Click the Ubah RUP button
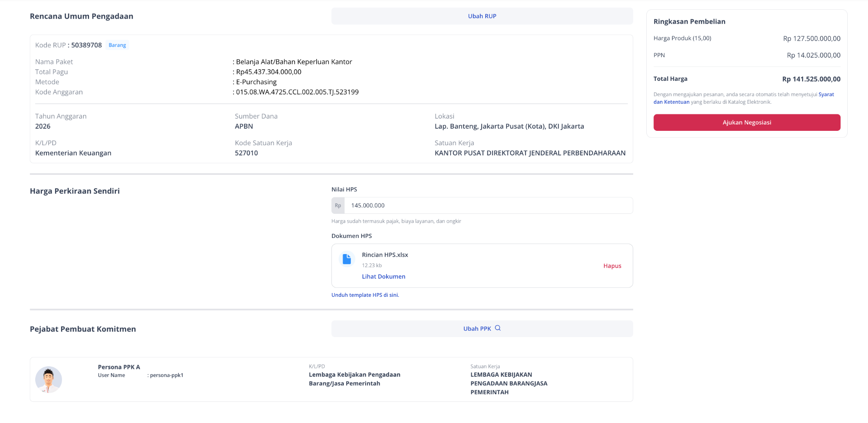Viewport: 868px width, 423px height. 482,16
